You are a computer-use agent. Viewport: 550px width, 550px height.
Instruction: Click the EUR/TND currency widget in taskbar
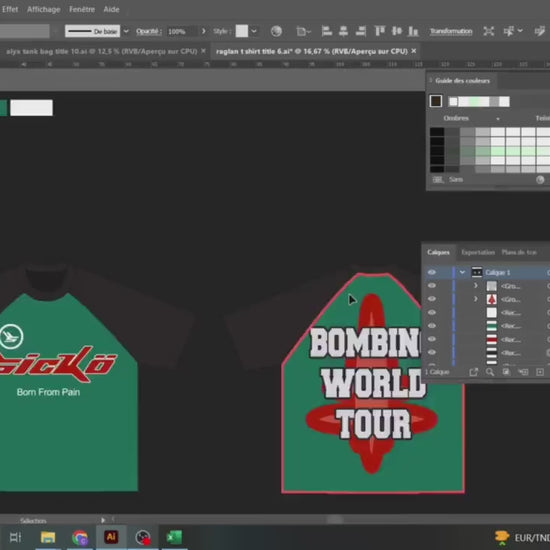click(x=522, y=537)
